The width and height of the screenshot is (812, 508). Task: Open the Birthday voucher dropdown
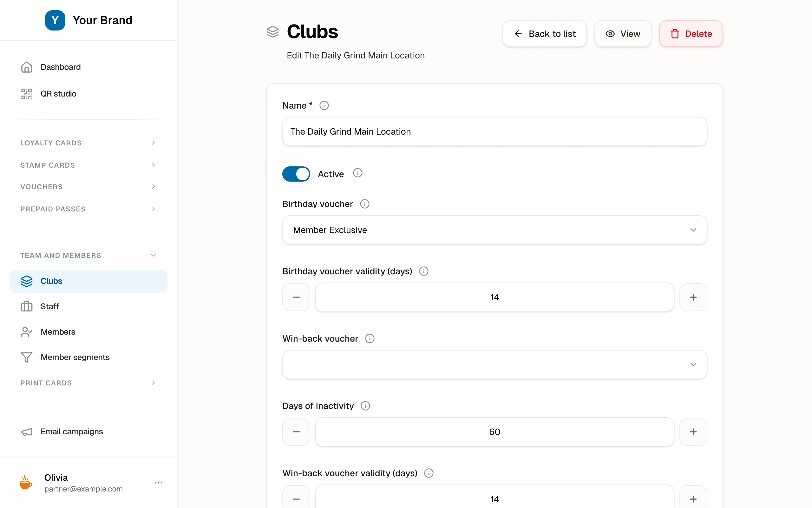(494, 230)
